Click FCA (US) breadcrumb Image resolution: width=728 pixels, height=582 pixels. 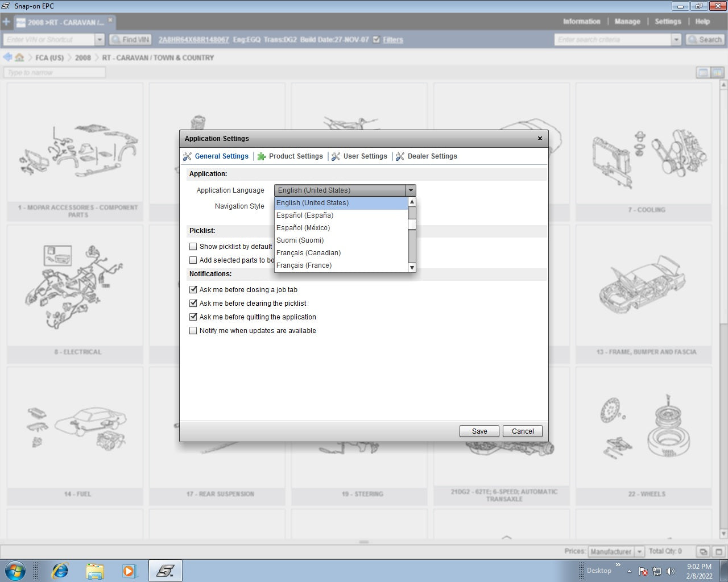pos(49,58)
